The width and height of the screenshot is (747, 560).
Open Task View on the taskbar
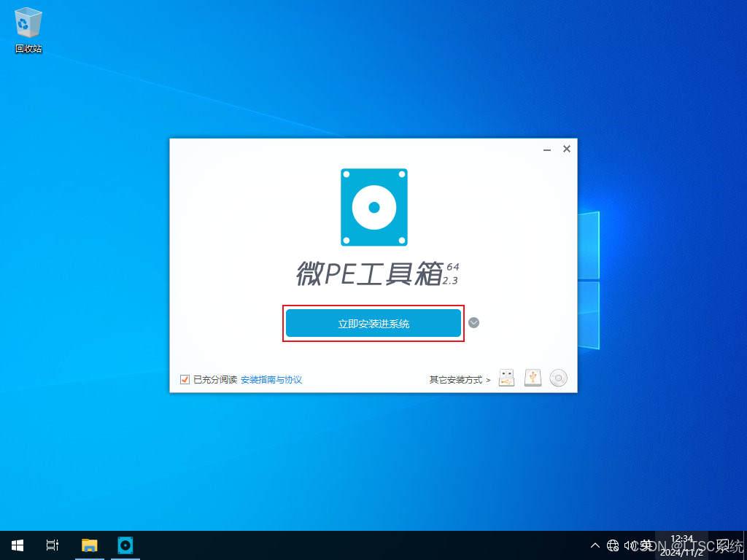53,545
